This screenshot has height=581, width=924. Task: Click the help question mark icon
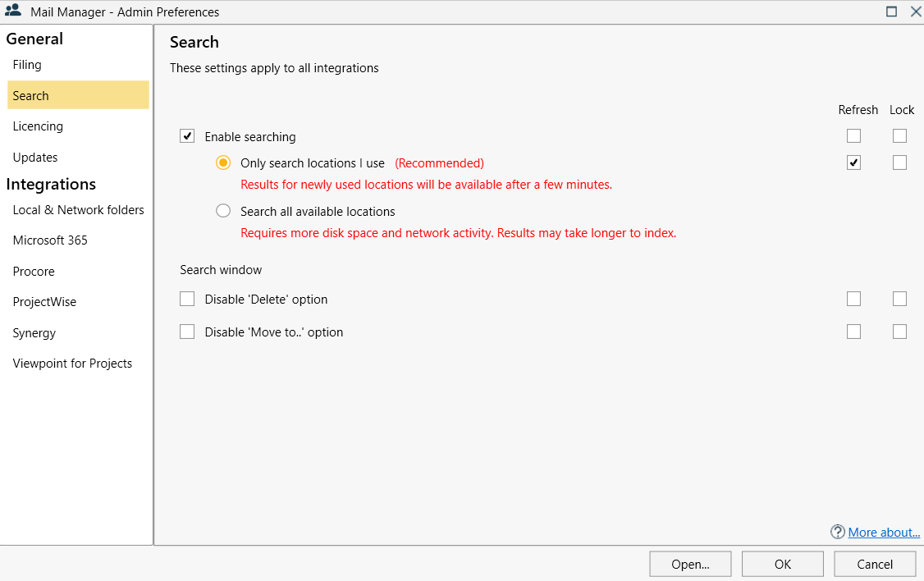tap(838, 532)
